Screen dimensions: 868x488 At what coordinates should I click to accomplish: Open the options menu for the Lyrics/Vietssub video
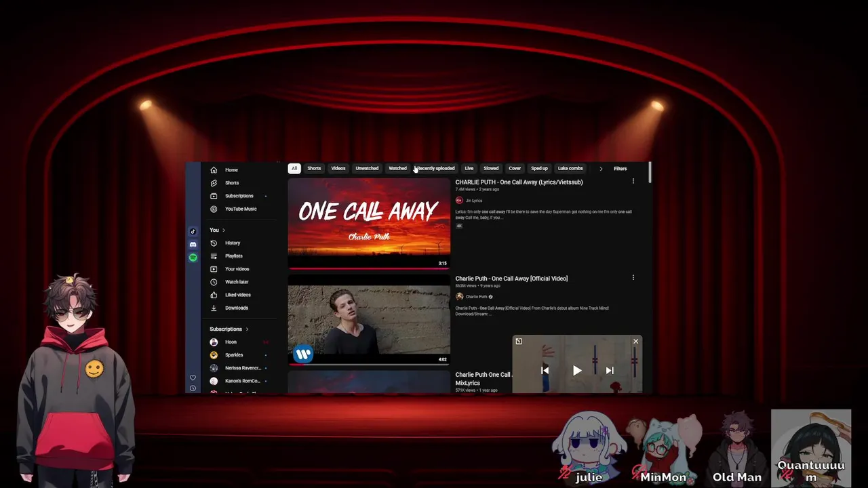coord(633,182)
